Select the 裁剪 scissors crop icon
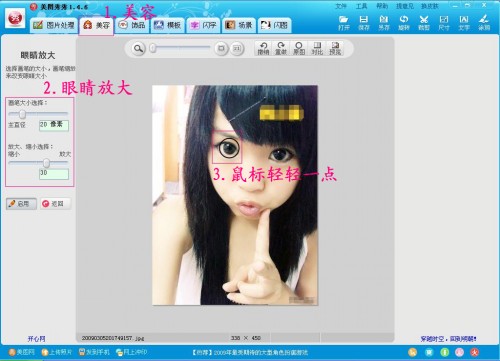Image resolution: width=500 pixels, height=361 pixels. pos(424,23)
